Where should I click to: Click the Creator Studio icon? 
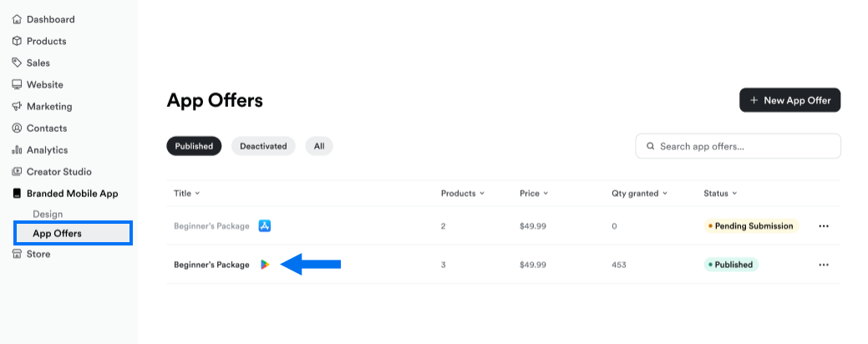(17, 171)
